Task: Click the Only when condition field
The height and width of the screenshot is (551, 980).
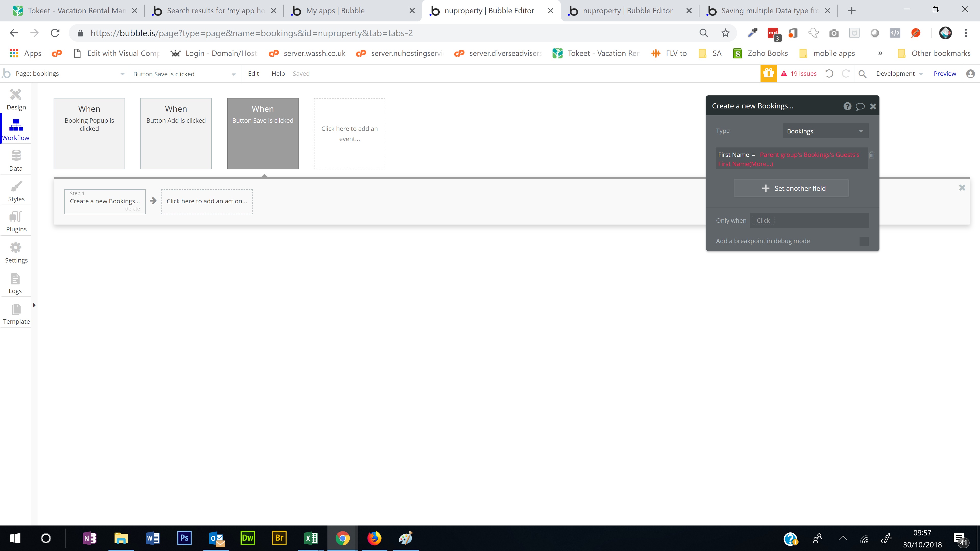Action: click(x=809, y=221)
